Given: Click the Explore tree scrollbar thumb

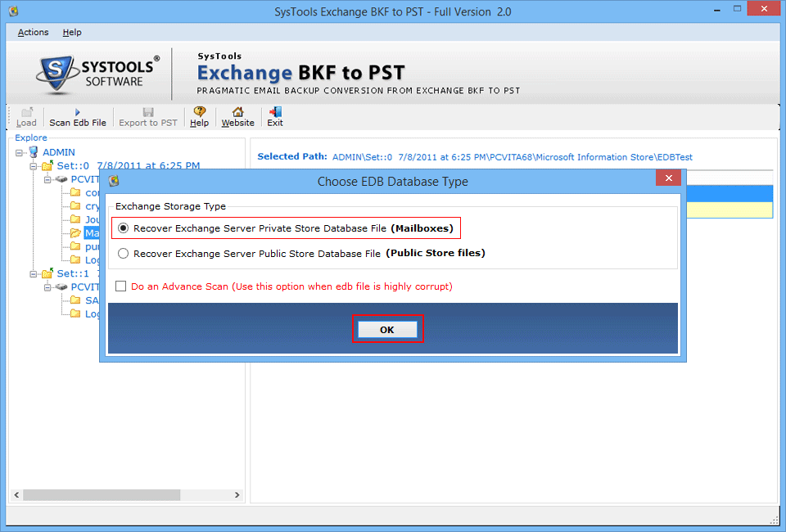Looking at the screenshot, I should (102, 495).
